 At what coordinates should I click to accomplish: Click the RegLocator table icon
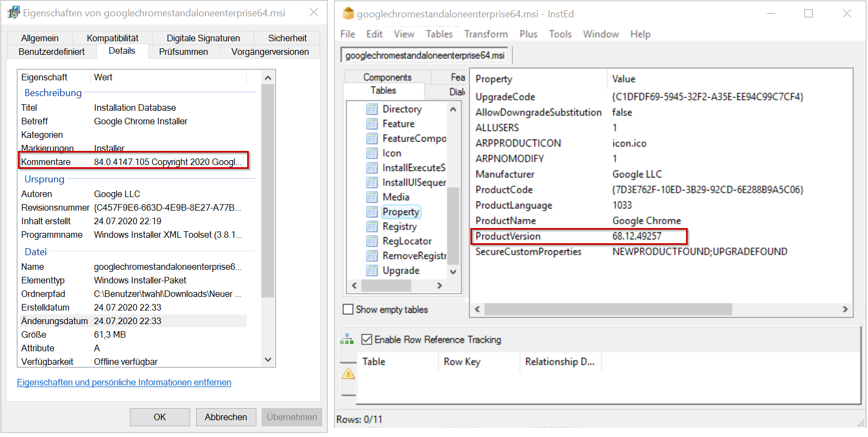coord(372,241)
